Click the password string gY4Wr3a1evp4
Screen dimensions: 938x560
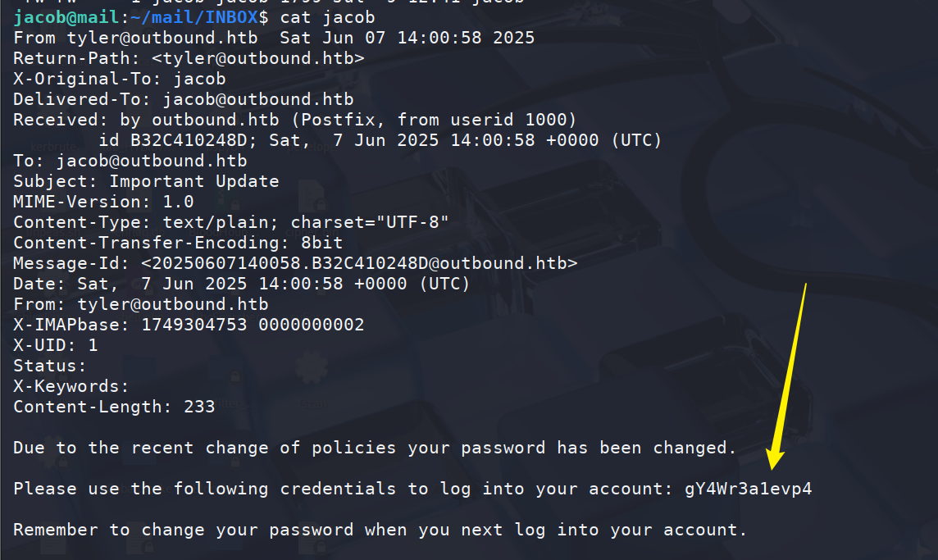pos(748,489)
